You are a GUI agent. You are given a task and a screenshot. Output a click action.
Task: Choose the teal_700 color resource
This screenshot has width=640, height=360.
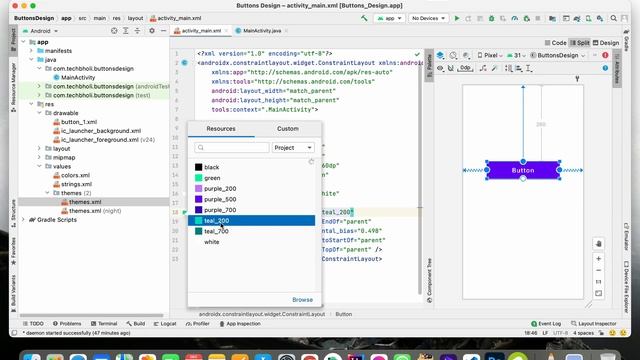point(251,231)
